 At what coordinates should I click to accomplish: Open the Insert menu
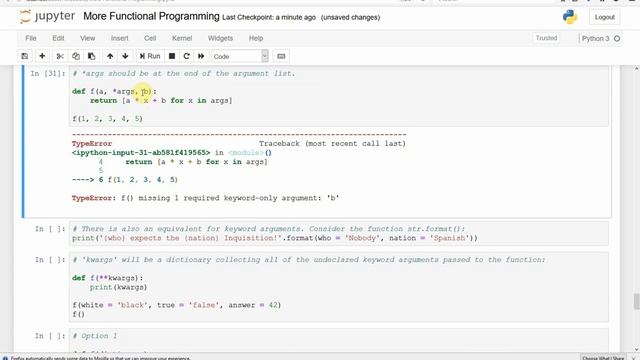point(120,38)
